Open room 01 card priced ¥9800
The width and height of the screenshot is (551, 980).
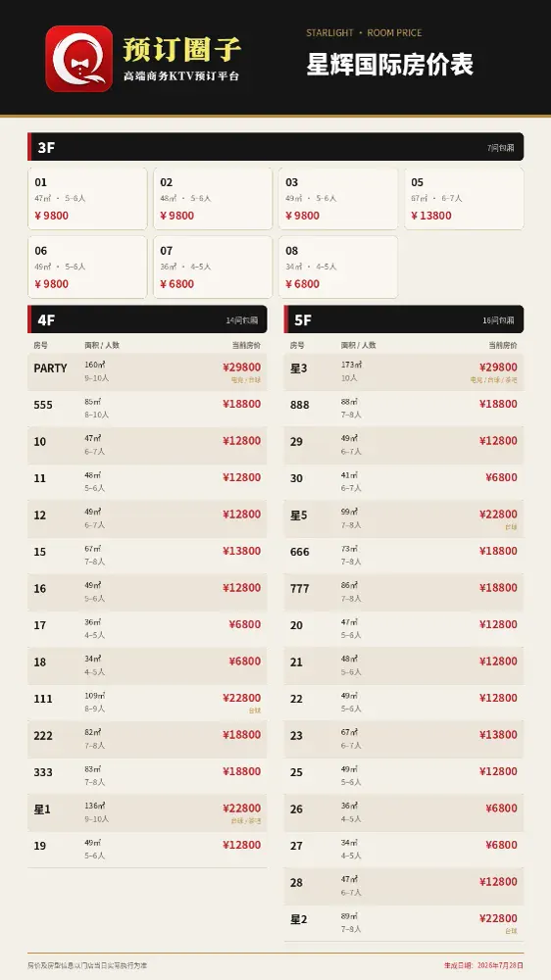pyautogui.click(x=87, y=198)
